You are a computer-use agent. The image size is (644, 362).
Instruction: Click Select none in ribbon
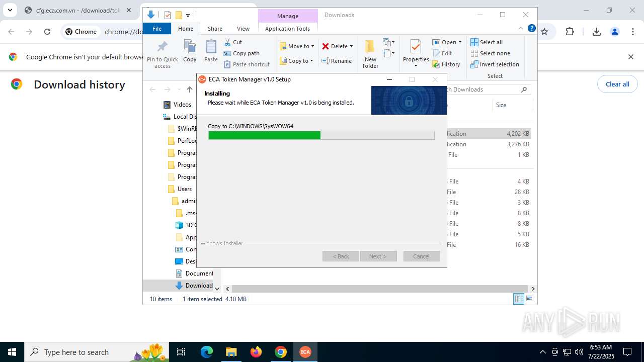[x=491, y=53]
